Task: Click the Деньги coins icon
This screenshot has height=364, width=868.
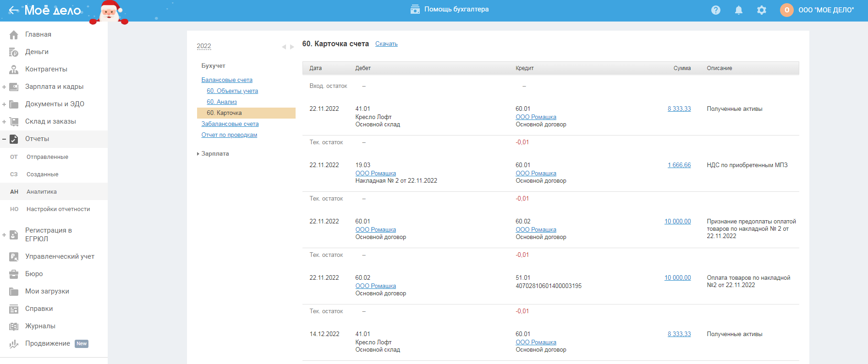Action: [14, 52]
